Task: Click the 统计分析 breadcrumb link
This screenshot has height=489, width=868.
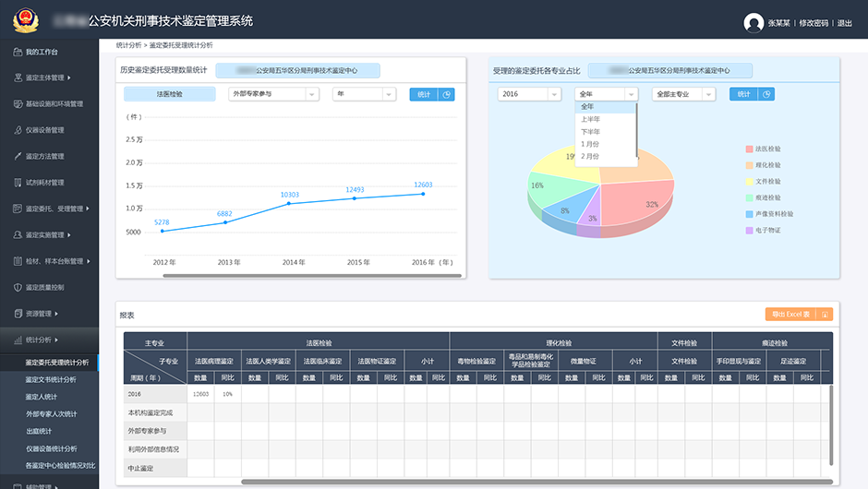Action: [x=128, y=45]
